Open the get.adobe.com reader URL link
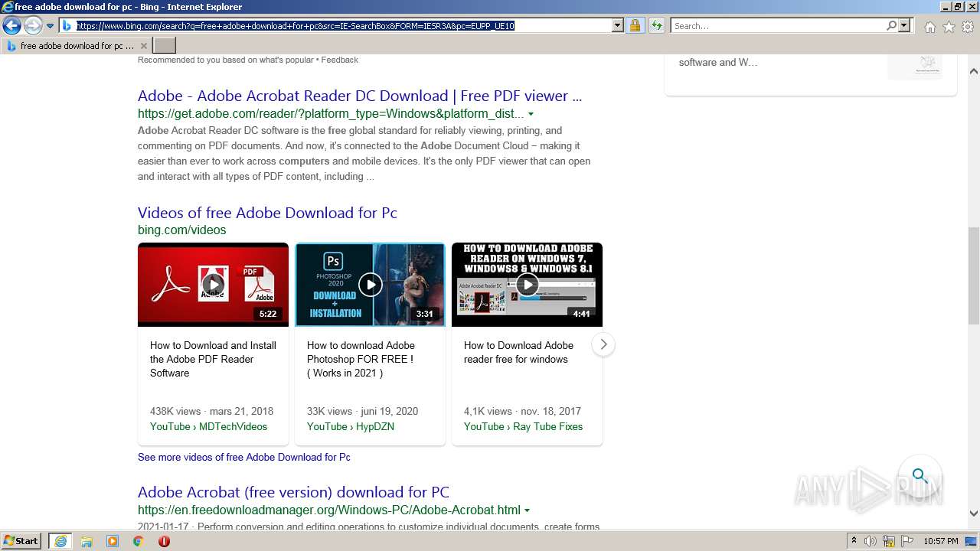 pyautogui.click(x=331, y=113)
